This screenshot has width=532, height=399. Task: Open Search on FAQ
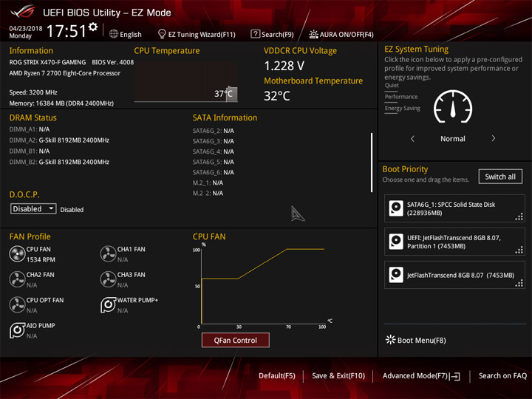coord(502,375)
